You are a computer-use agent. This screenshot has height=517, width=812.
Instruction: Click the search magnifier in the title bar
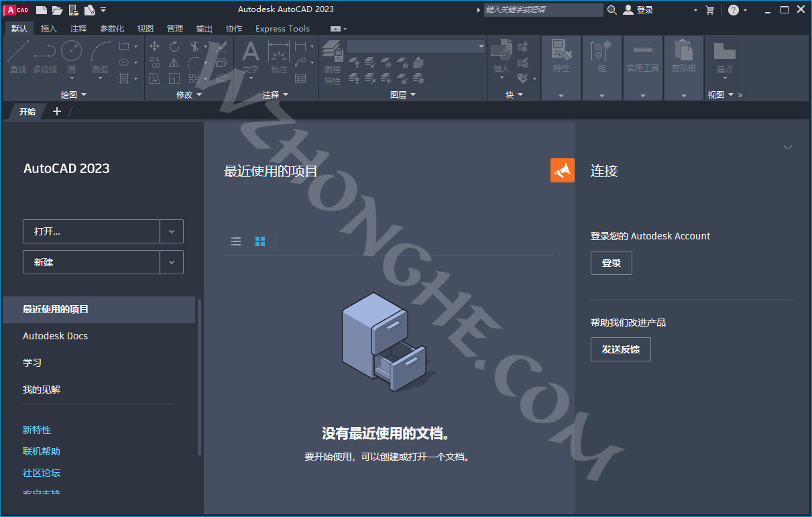click(x=612, y=9)
